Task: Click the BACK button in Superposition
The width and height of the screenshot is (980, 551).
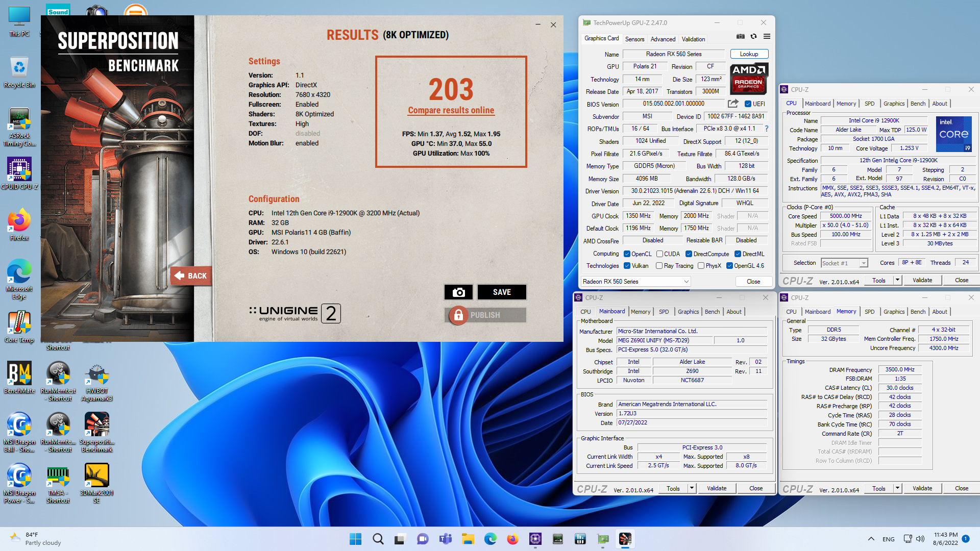Action: (x=191, y=276)
